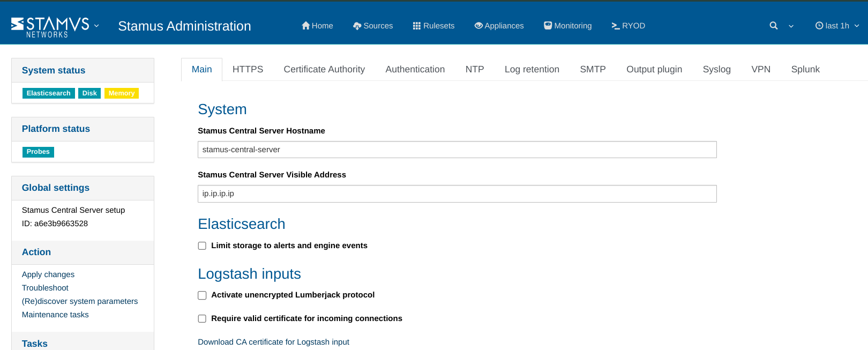
Task: Click the yellow Memory status badge
Action: 122,93
